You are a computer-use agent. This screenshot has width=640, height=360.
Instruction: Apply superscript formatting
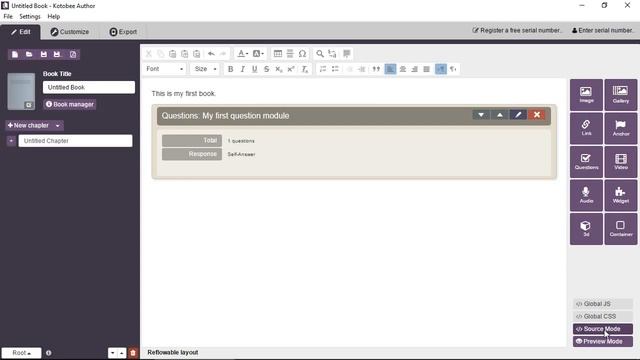point(291,69)
